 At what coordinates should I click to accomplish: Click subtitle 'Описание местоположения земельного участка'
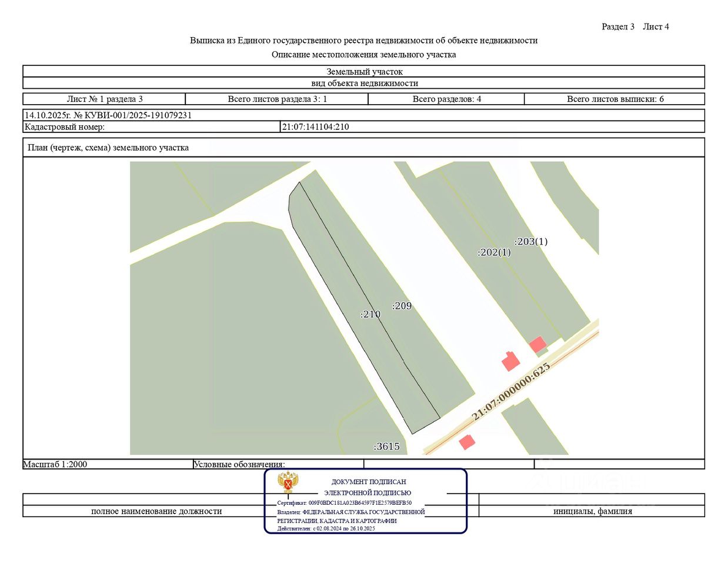(364, 55)
